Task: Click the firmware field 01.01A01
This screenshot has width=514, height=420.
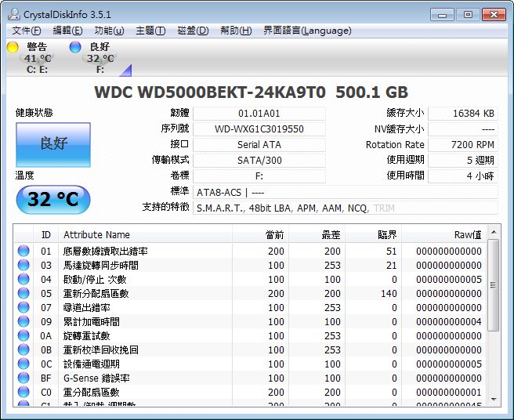Action: [x=259, y=114]
